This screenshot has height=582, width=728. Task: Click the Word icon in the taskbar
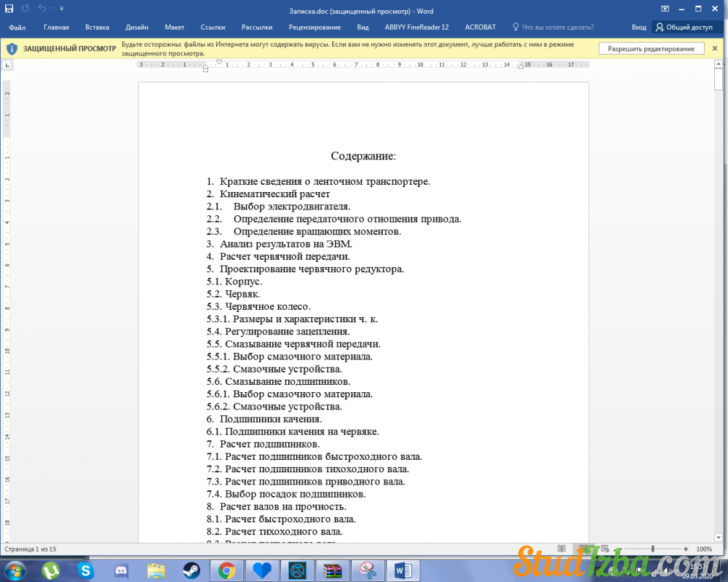[x=403, y=570]
